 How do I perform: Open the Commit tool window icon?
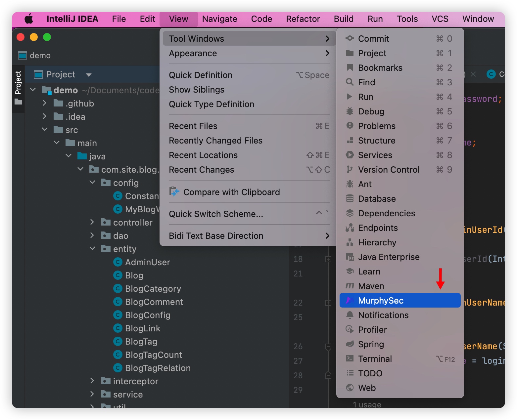pos(350,38)
